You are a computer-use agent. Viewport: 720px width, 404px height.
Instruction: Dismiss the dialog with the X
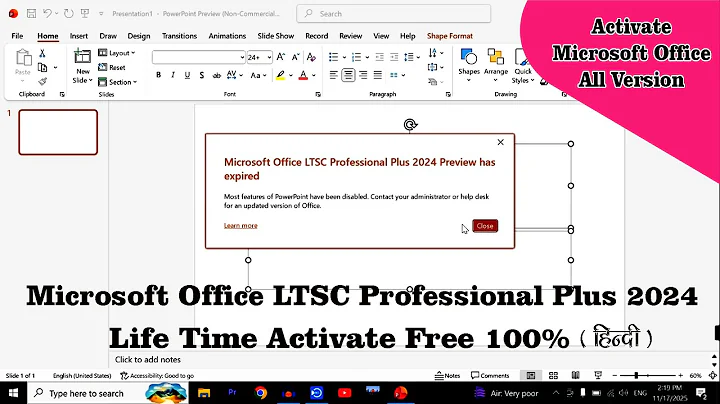[501, 142]
